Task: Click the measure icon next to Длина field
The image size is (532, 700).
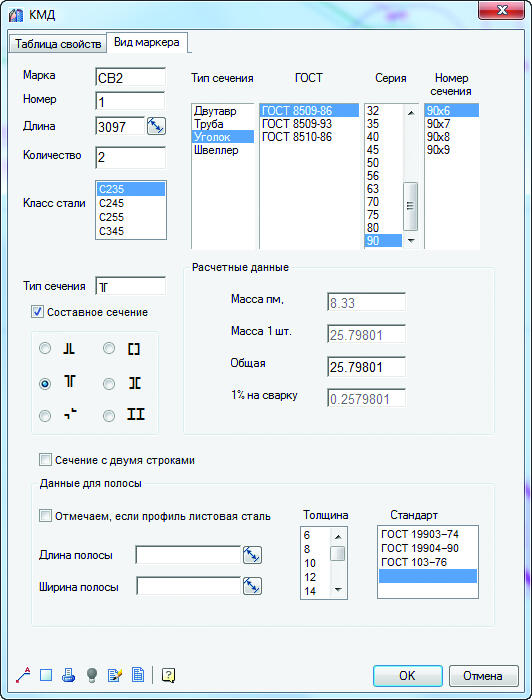Action: [156, 126]
